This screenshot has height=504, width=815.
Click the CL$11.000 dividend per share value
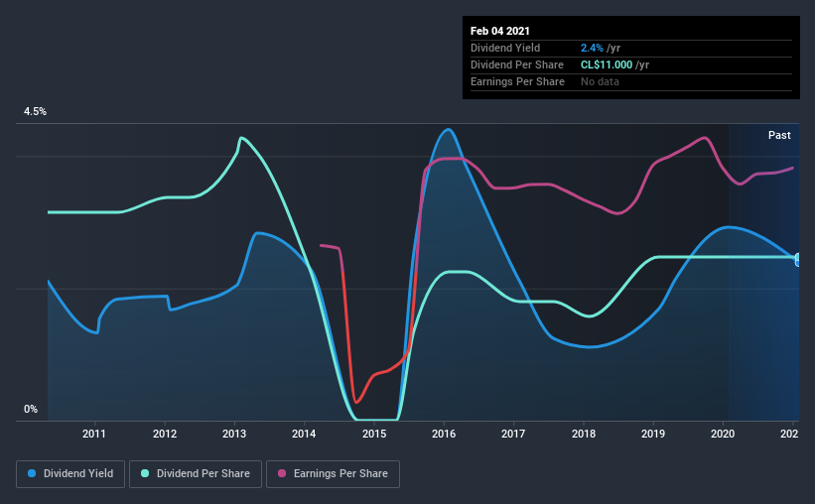pyautogui.click(x=607, y=64)
